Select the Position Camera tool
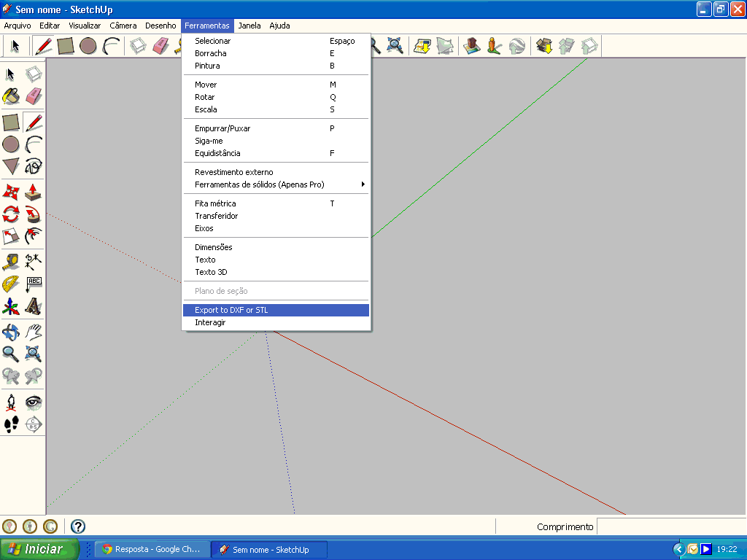 point(11,402)
